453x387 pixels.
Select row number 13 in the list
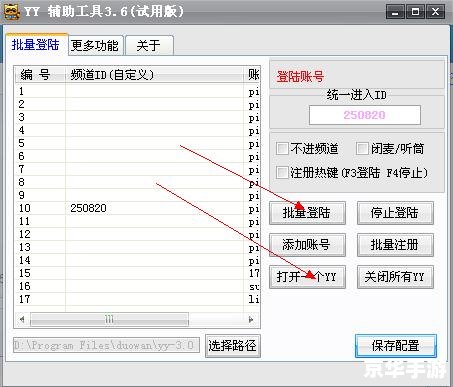[x=138, y=247]
